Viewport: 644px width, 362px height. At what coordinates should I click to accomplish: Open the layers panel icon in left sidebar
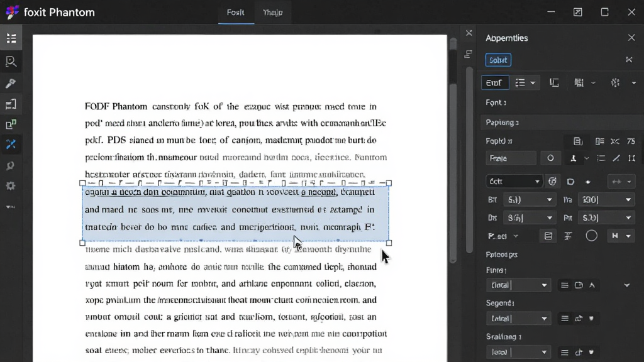(11, 104)
